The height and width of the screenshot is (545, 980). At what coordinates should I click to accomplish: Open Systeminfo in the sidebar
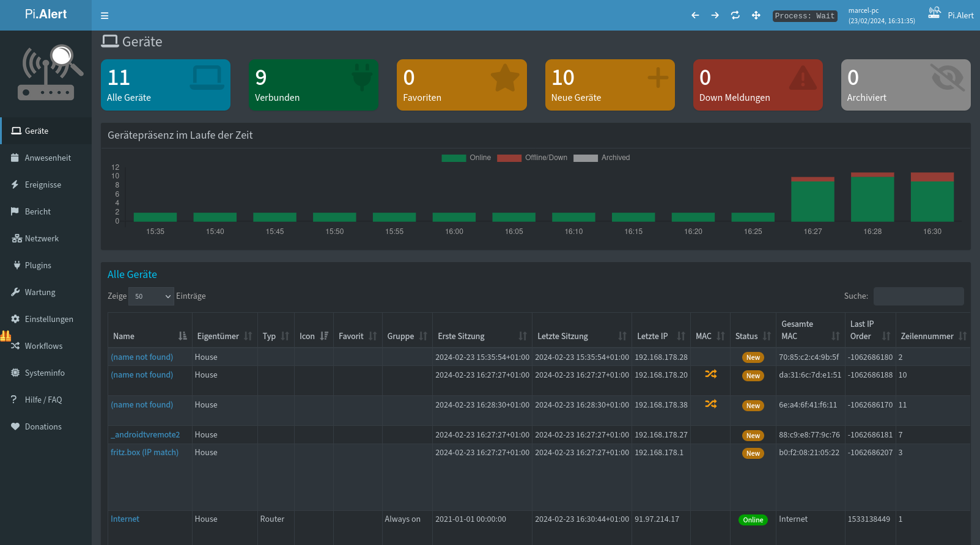click(46, 373)
